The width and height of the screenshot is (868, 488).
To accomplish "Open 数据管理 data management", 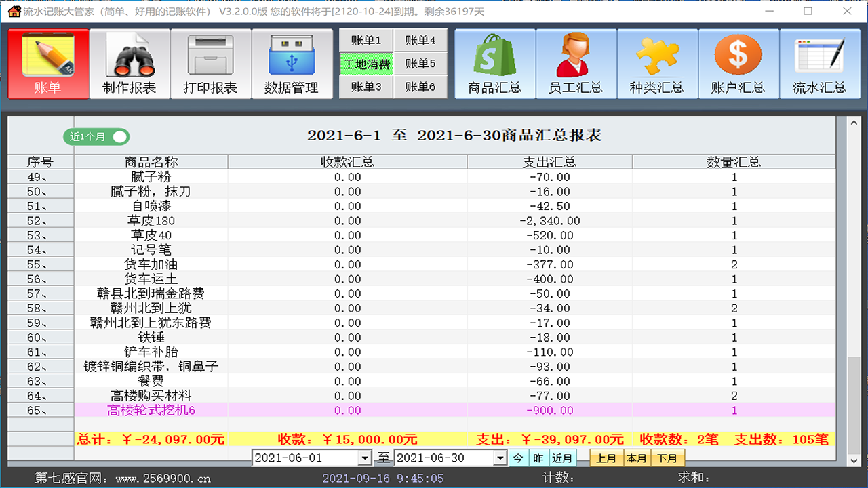I will [x=292, y=63].
